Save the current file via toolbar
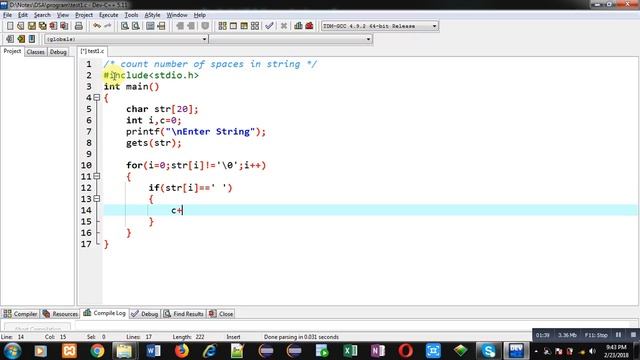640x360 pixels. pos(31,26)
